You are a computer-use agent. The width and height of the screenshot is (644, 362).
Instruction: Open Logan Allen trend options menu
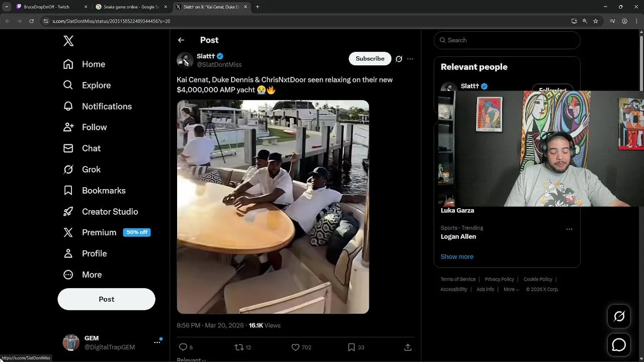point(570,229)
